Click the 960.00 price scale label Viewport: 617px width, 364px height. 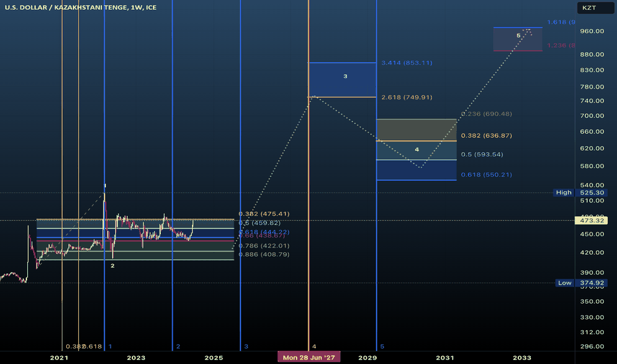click(592, 31)
